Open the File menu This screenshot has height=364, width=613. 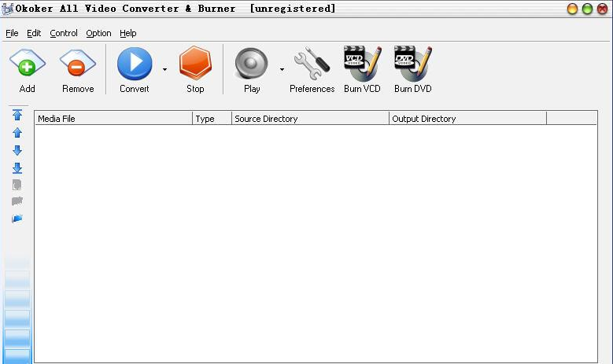click(x=12, y=33)
